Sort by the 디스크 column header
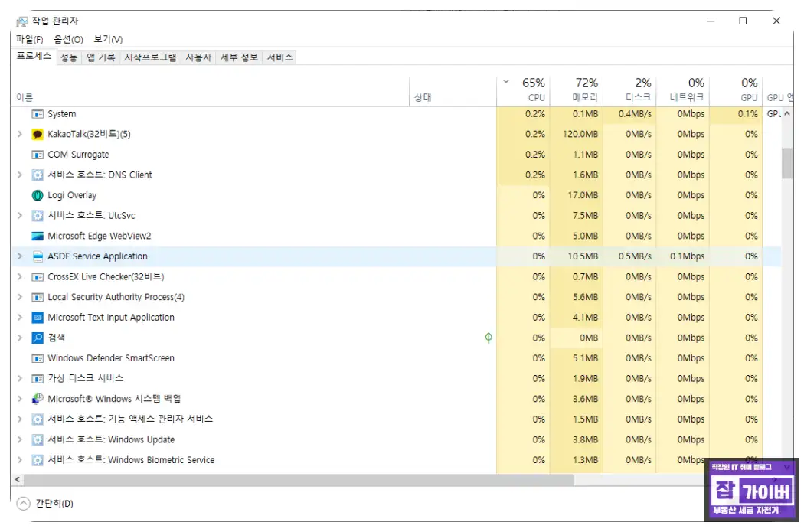The image size is (804, 532). click(x=629, y=90)
